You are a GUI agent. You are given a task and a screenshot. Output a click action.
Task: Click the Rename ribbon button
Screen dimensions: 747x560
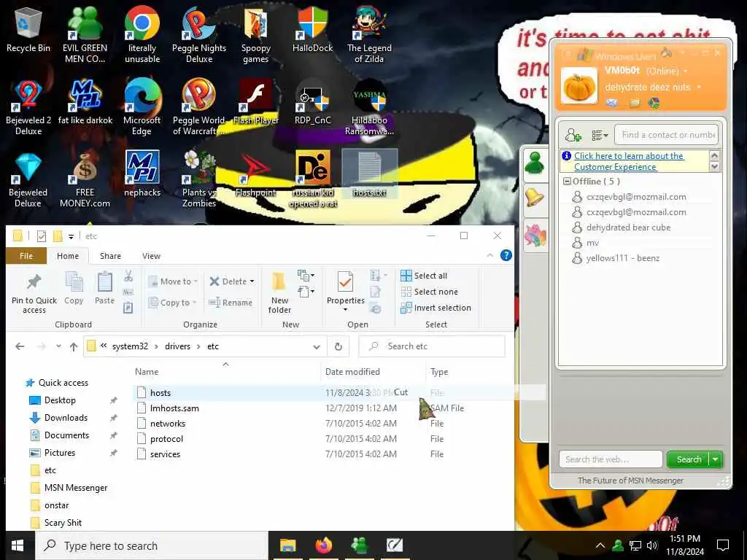click(231, 303)
